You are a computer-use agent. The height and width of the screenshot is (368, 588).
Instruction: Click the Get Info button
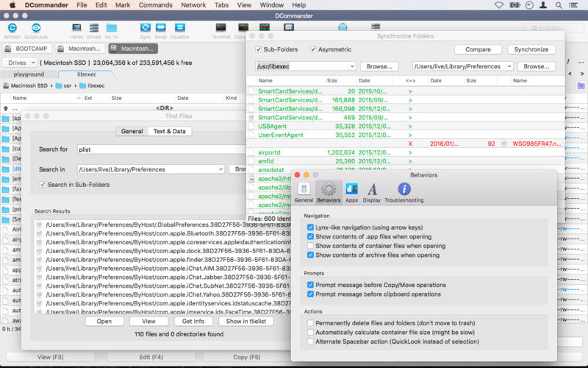coord(193,321)
